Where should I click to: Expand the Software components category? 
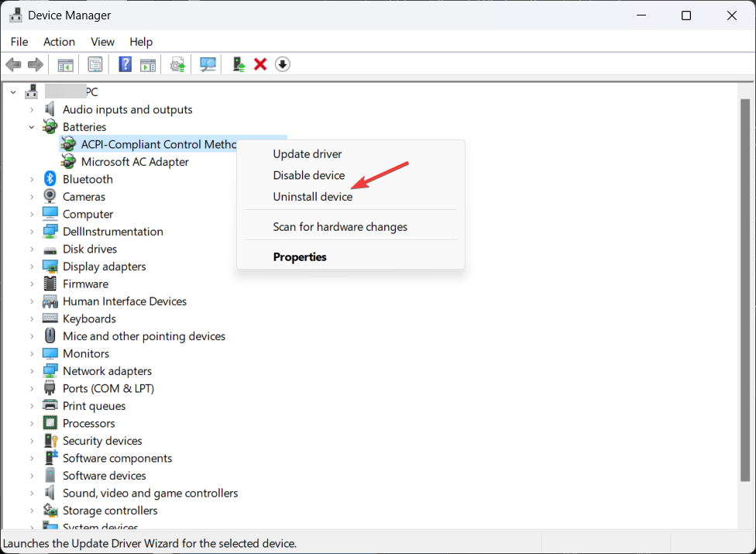point(32,459)
